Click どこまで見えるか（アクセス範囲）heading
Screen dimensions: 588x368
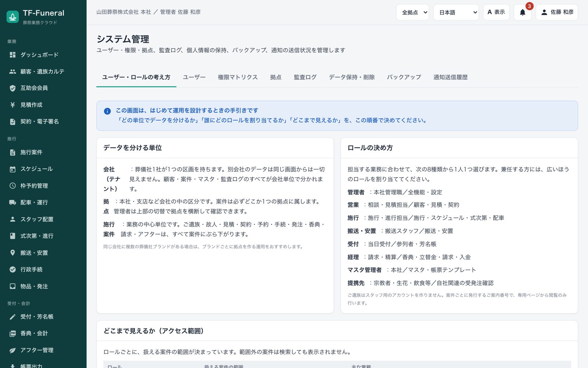coord(154,331)
